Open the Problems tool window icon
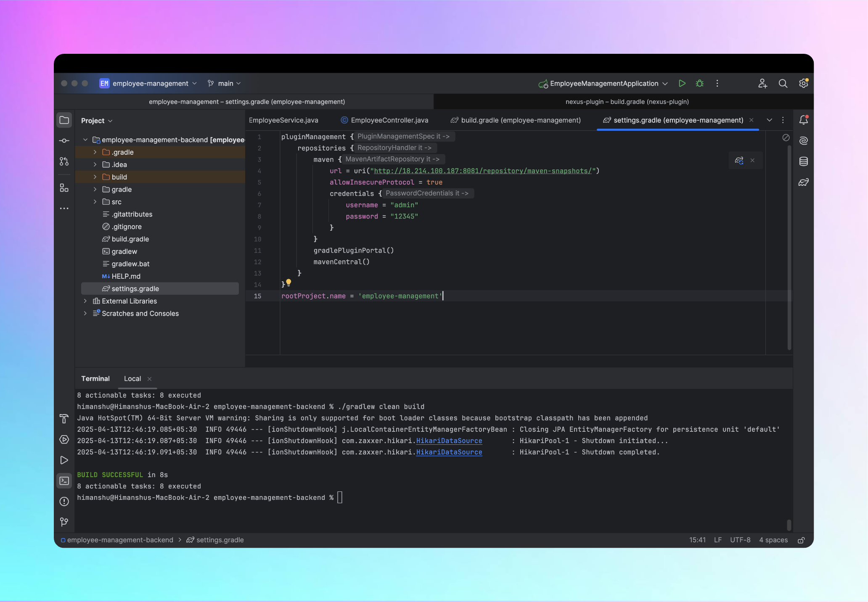Image resolution: width=868 pixels, height=602 pixels. (x=64, y=502)
